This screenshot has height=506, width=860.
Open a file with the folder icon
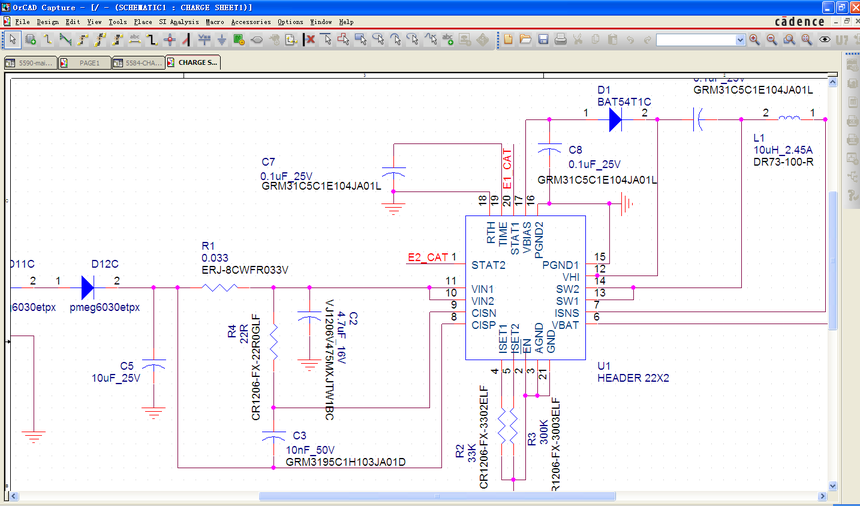(x=525, y=39)
